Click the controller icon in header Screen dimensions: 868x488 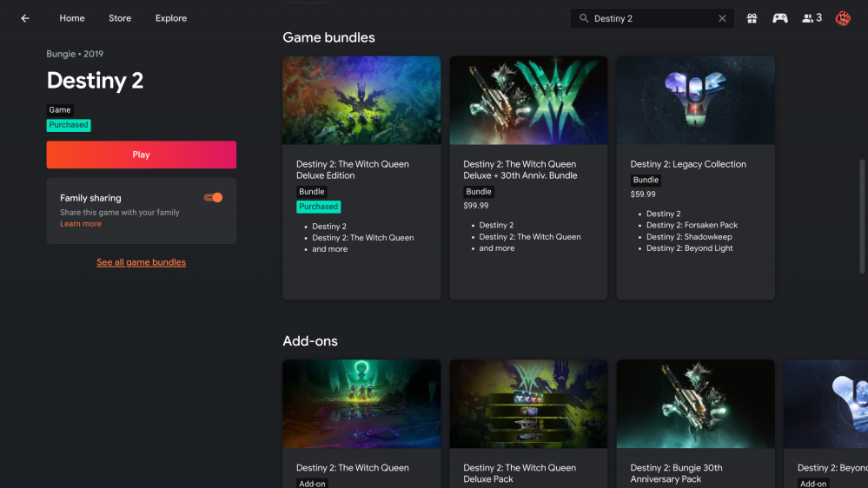(x=780, y=18)
